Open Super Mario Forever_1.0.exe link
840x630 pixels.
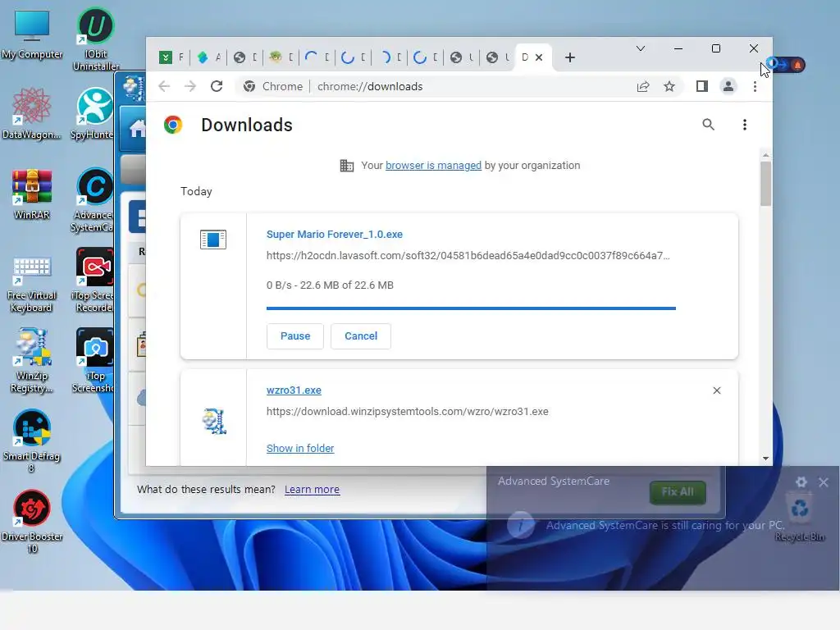coord(335,234)
